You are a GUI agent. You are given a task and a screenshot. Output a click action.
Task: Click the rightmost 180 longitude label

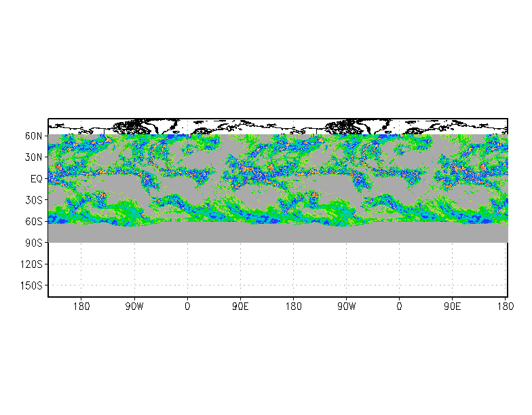coord(506,307)
